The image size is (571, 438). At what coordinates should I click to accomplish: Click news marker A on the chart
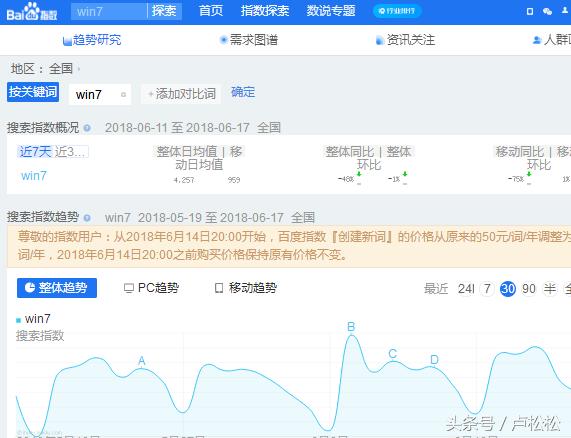(142, 361)
